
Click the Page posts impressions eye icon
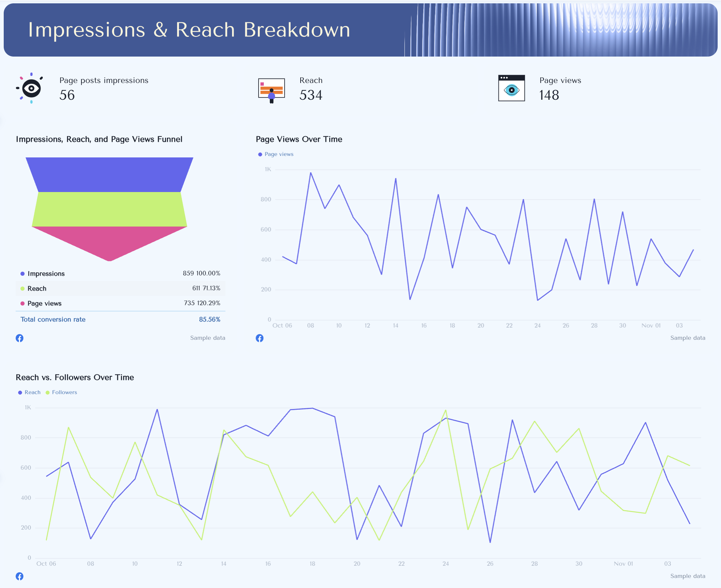click(30, 88)
